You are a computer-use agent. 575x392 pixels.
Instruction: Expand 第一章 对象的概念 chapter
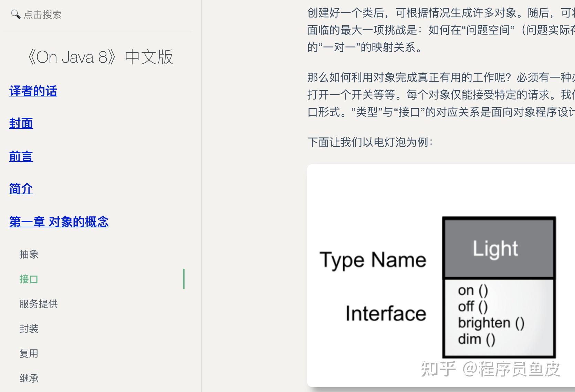(x=59, y=221)
